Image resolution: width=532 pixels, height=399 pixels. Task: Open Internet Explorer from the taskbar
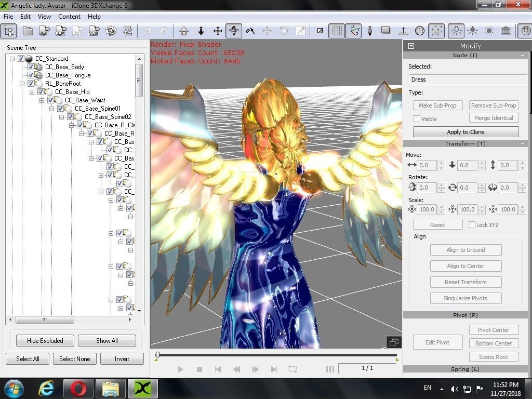coord(46,389)
